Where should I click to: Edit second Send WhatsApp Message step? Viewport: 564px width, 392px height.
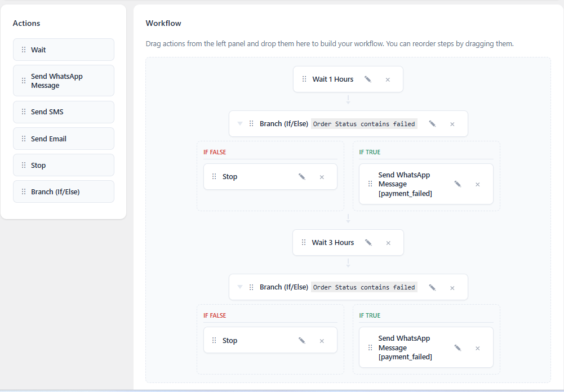458,348
